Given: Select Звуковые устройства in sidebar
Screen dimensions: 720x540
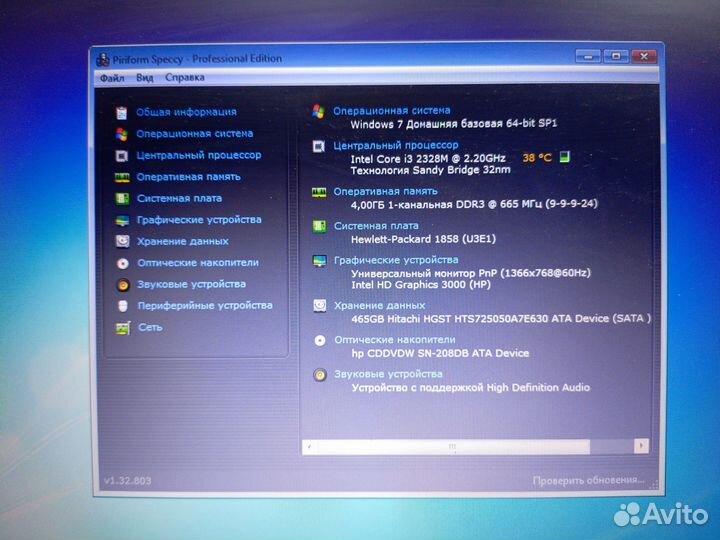Looking at the screenshot, I should (x=192, y=284).
